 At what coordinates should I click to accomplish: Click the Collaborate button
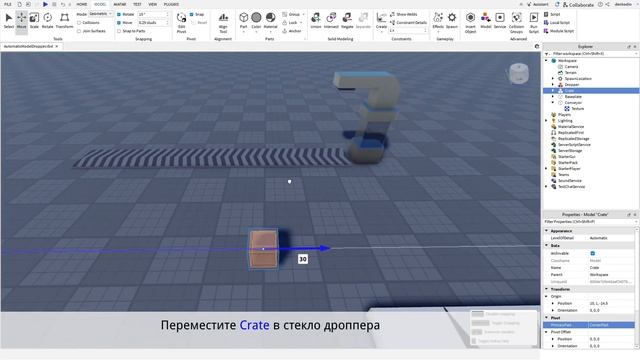pos(578,4)
